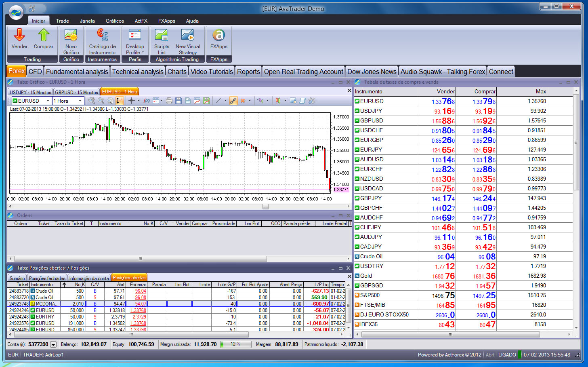Open the Ajuda menu

pos(192,21)
